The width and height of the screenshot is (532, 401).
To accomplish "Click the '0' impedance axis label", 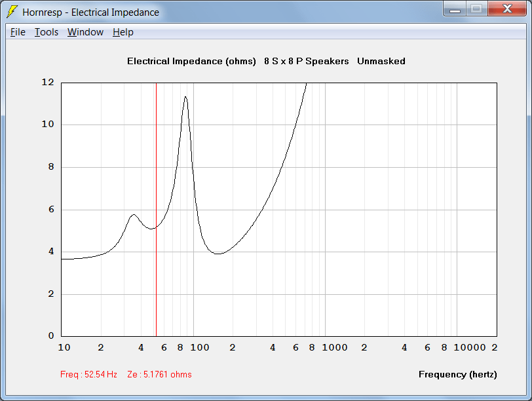I will [51, 335].
